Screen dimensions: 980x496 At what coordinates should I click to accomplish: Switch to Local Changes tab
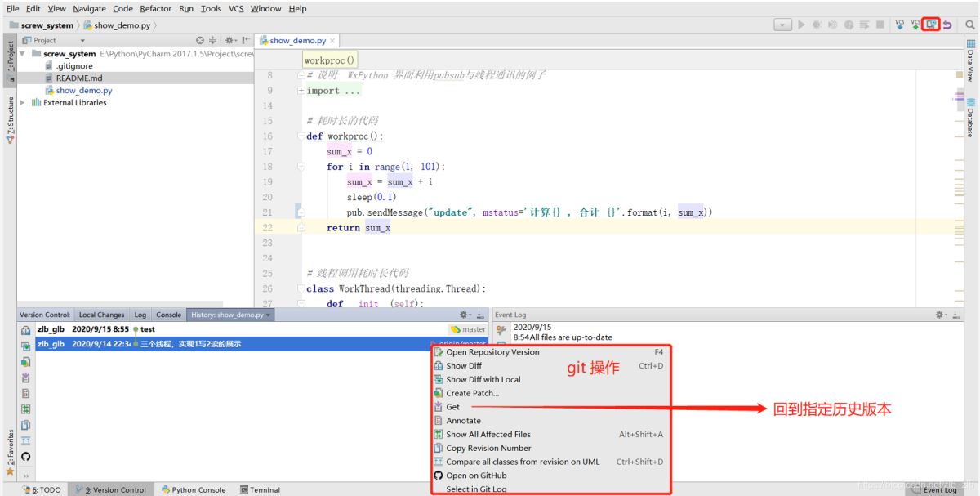click(x=102, y=315)
